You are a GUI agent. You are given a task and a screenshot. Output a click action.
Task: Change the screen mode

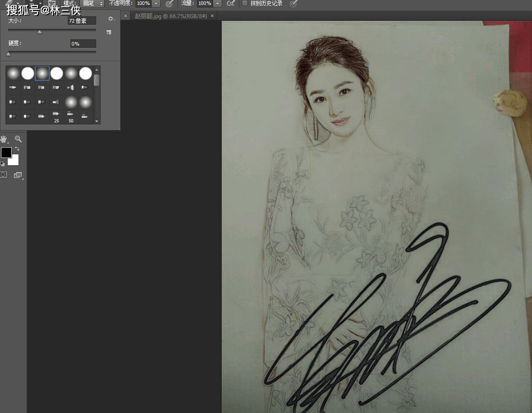tap(18, 175)
